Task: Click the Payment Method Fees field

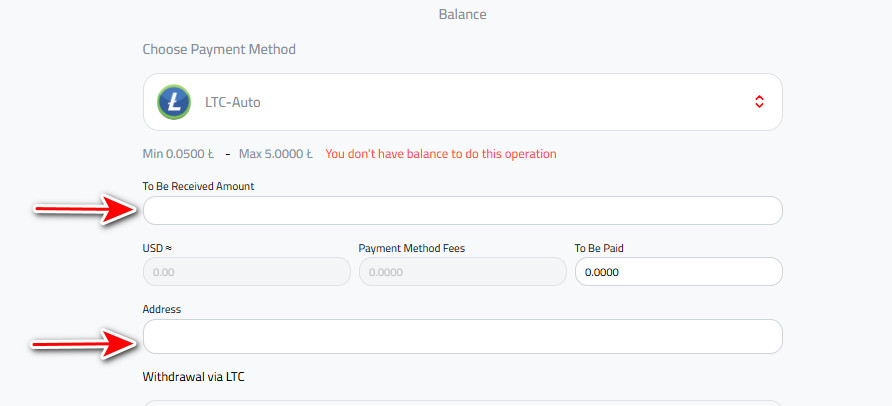Action: coord(462,272)
